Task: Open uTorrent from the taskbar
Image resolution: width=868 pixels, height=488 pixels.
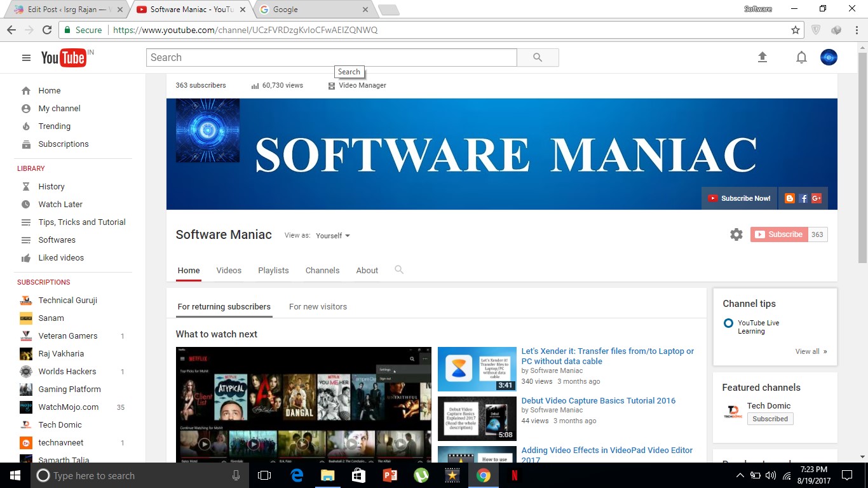Action: 421,475
